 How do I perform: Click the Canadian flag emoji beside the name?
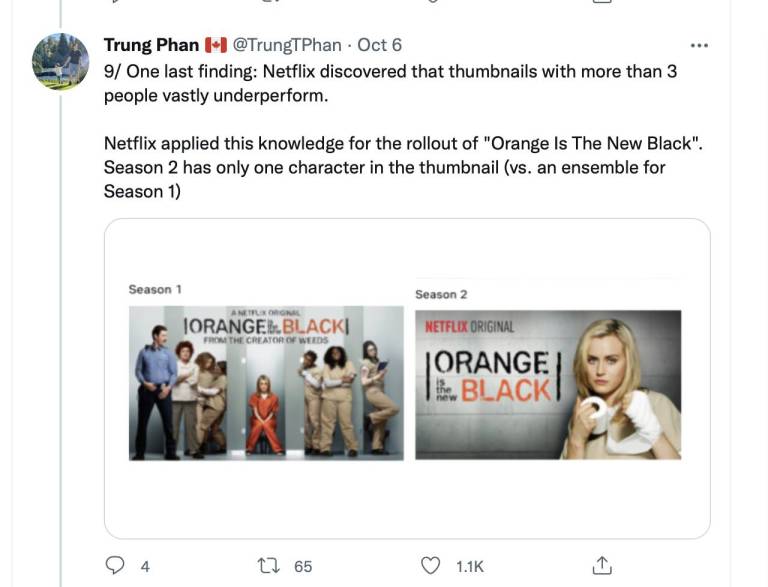pos(216,45)
